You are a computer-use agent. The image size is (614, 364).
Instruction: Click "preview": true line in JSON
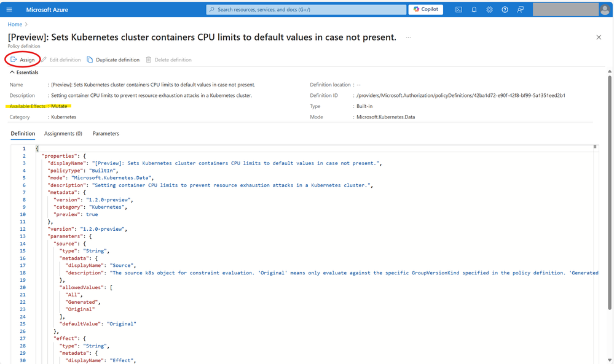76,214
